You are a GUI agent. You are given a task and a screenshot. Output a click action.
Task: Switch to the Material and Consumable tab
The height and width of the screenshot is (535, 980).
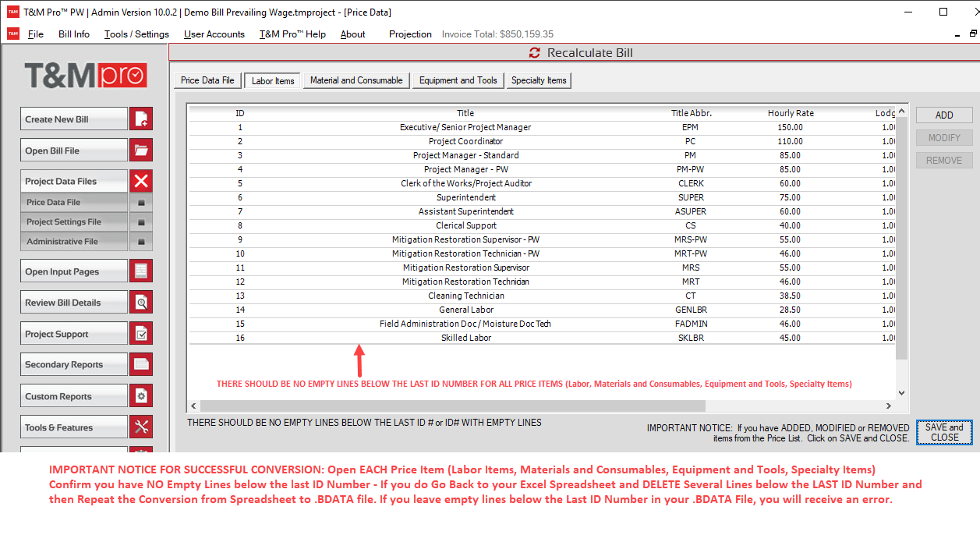click(x=356, y=80)
